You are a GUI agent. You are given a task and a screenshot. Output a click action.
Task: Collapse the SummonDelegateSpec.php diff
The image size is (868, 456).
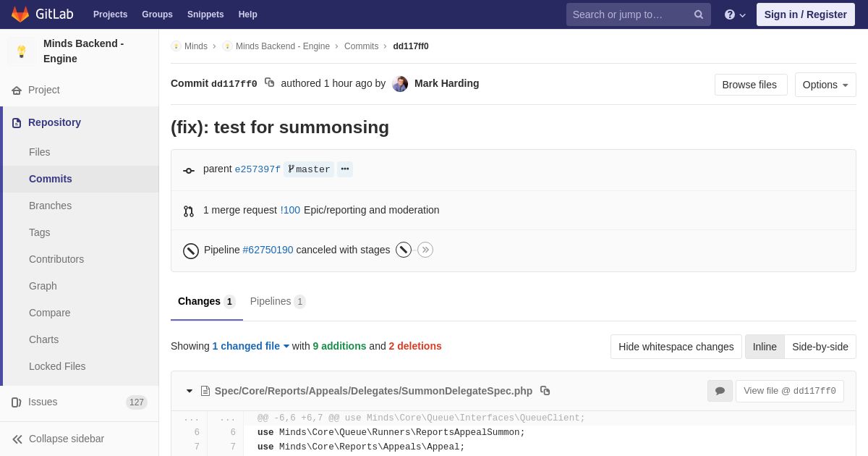[190, 391]
